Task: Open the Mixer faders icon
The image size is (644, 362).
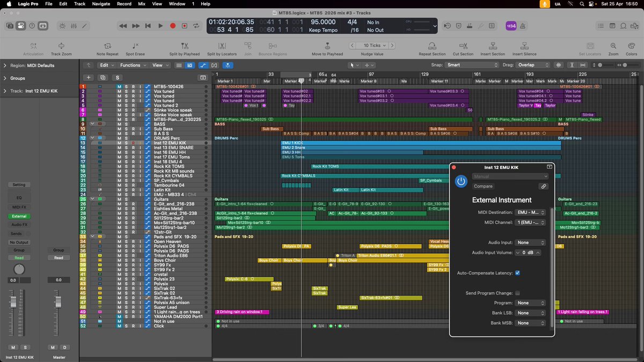Action: [73, 25]
